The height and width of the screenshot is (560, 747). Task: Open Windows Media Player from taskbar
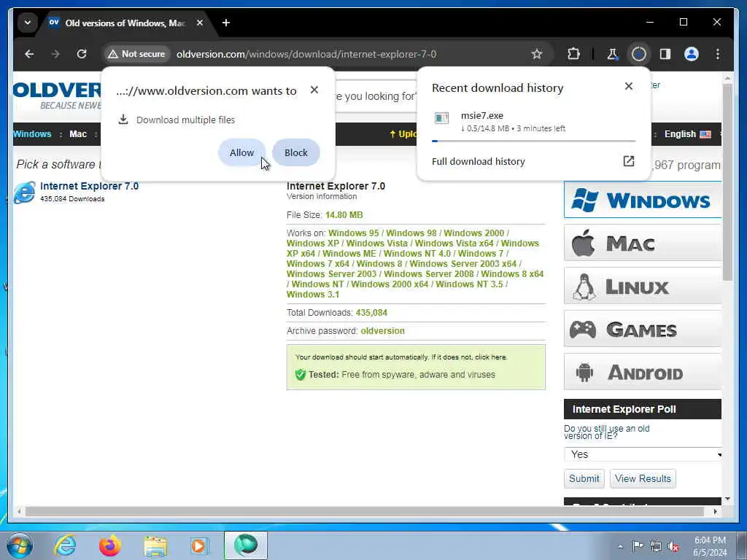pyautogui.click(x=198, y=545)
